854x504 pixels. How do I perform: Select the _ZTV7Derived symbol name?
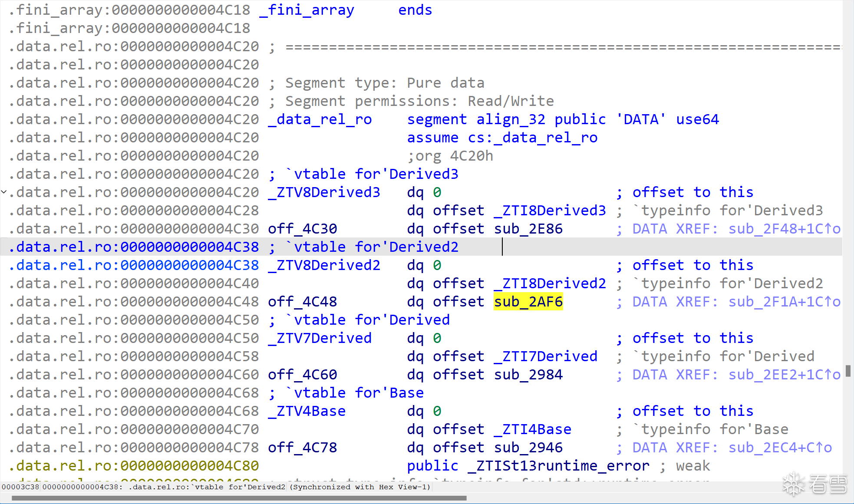click(320, 338)
